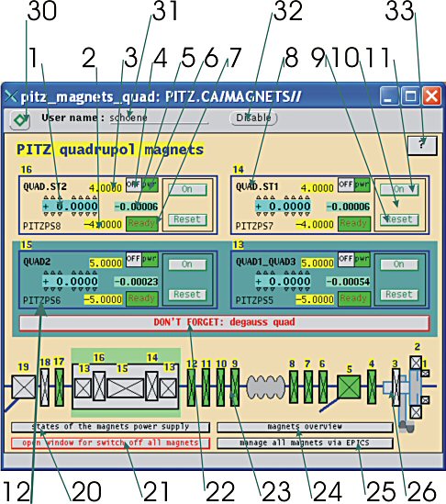The height and width of the screenshot is (504, 446).
Task: Click the PITZPS5 power supply label
Action: (x=254, y=300)
